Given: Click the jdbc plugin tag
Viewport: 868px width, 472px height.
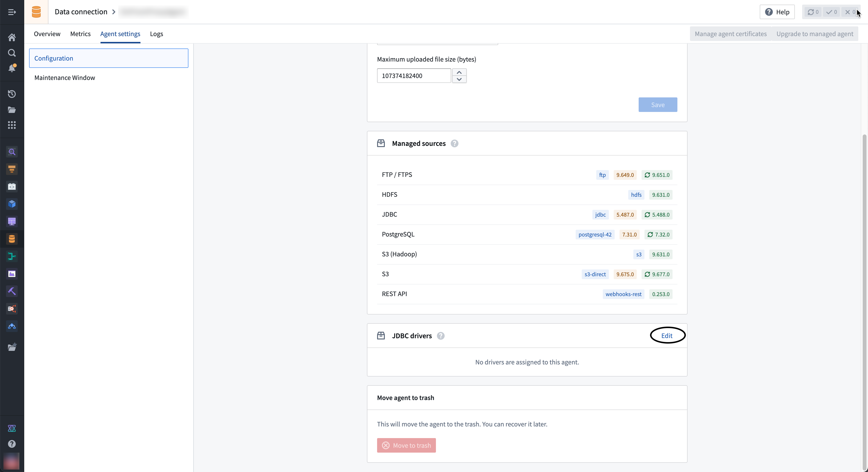Looking at the screenshot, I should [x=600, y=215].
